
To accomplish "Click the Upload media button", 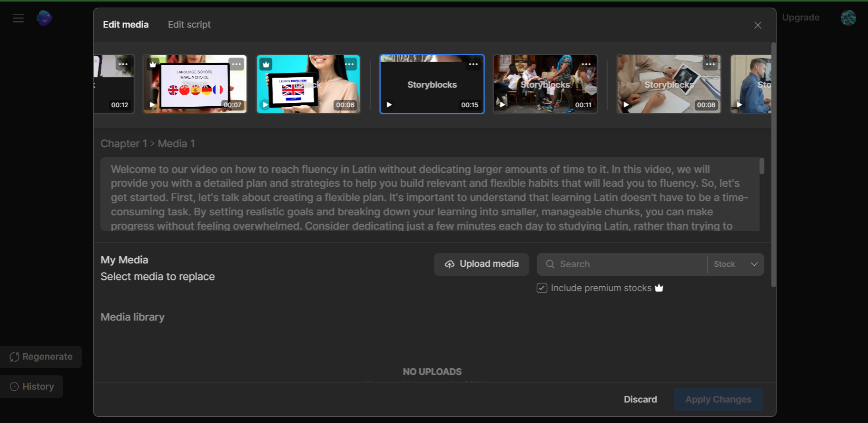I will point(482,264).
